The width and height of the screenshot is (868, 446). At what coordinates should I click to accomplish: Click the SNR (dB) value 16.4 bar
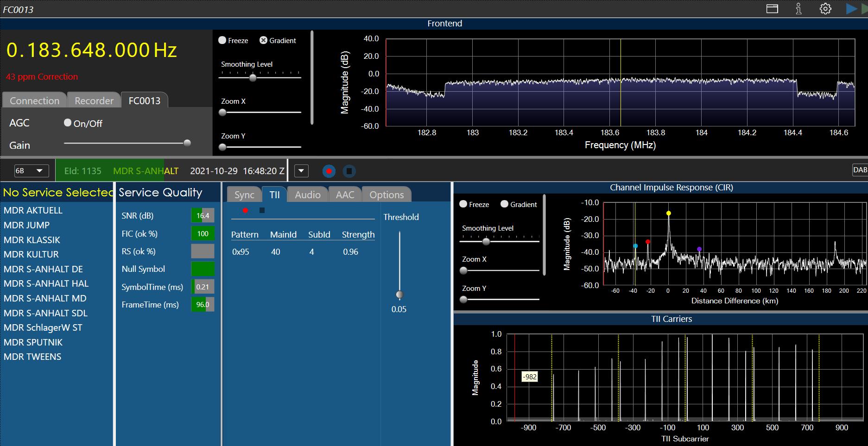[203, 216]
